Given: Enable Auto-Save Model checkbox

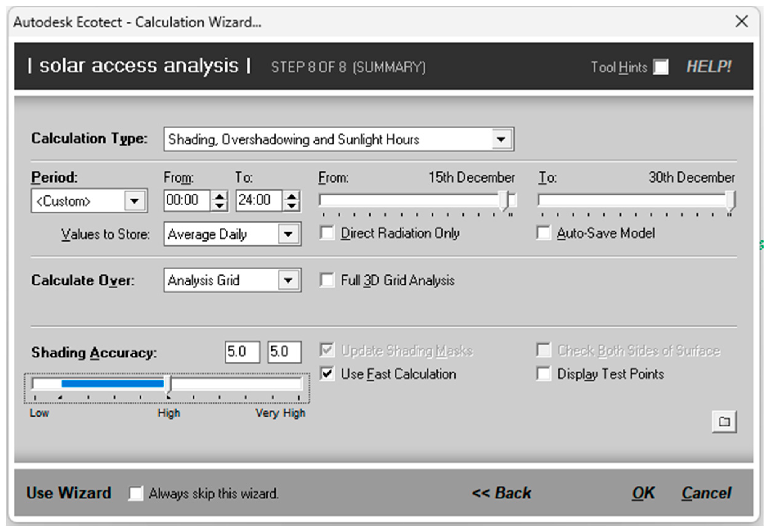Looking at the screenshot, I should pyautogui.click(x=543, y=233).
